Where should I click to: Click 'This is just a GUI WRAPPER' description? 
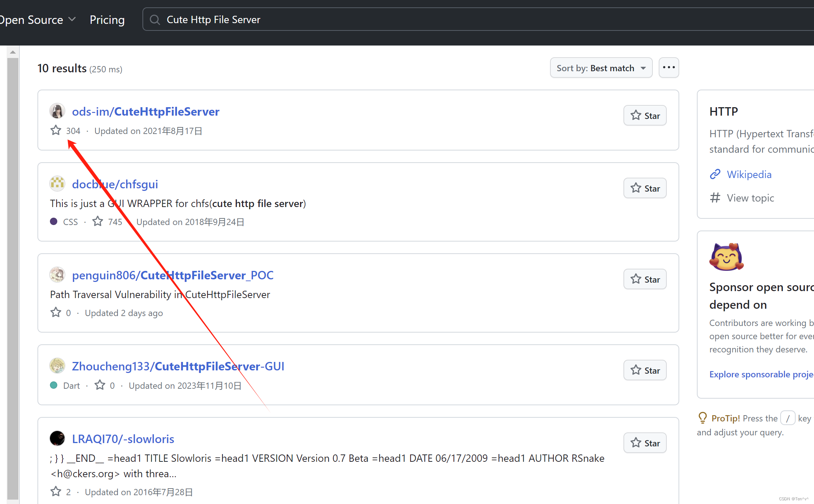tap(178, 203)
